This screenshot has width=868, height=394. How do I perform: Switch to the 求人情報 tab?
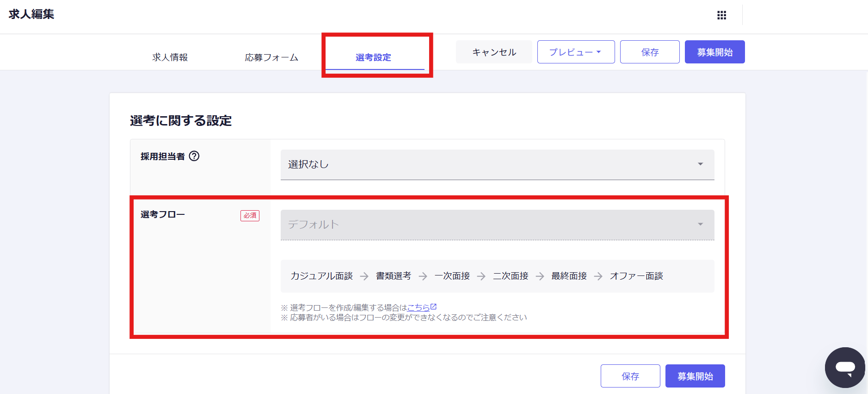coord(170,57)
